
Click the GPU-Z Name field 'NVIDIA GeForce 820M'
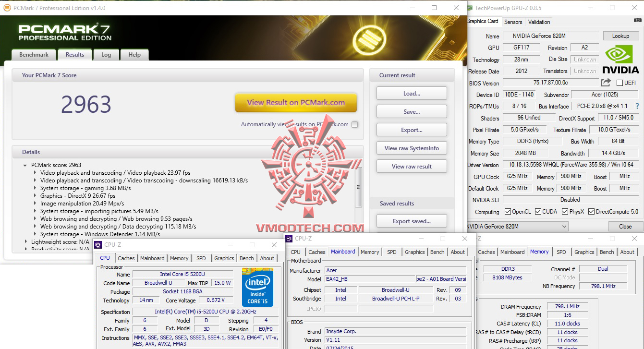(x=550, y=36)
